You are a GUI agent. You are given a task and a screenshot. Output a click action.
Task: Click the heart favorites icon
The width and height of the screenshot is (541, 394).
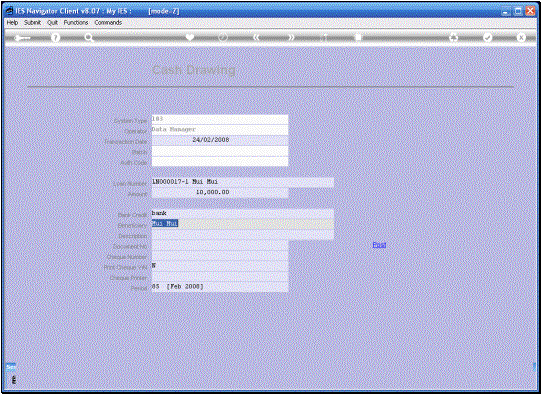pos(190,37)
